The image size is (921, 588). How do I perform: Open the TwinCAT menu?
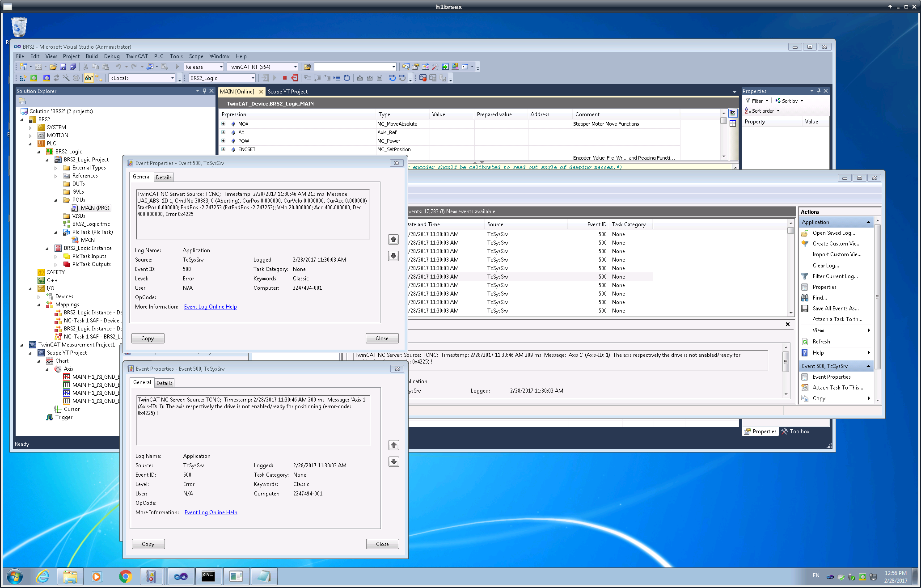137,56
